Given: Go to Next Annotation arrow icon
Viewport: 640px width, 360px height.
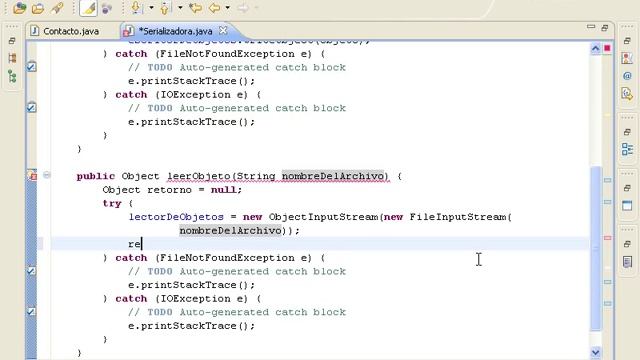Looking at the screenshot, I should 136,8.
